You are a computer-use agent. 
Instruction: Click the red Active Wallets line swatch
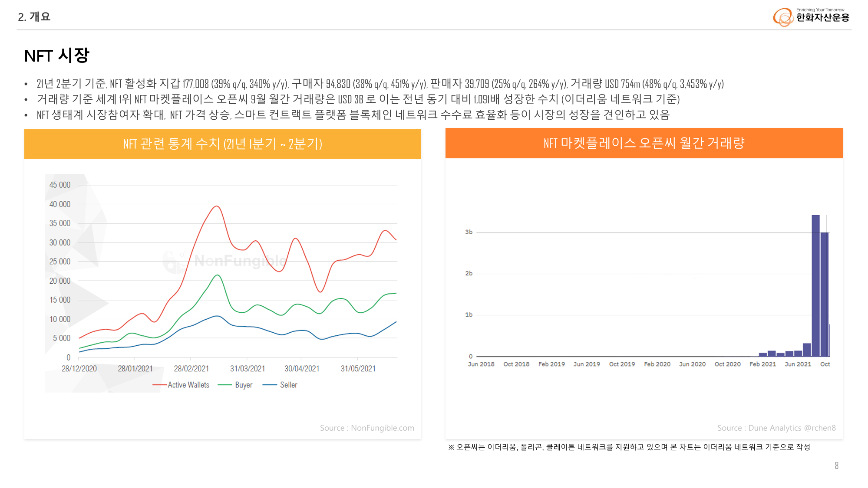pyautogui.click(x=159, y=385)
